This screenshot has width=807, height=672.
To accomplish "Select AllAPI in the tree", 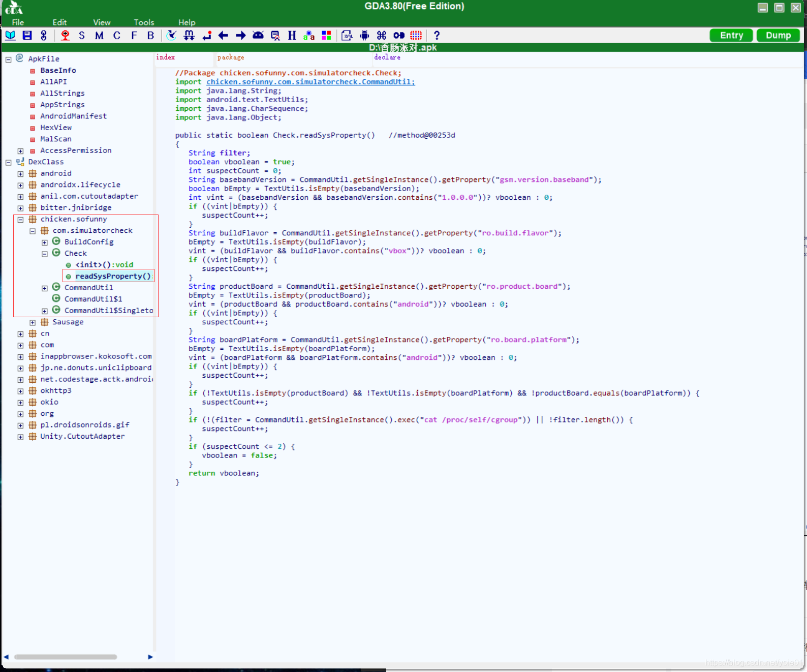I will 53,82.
